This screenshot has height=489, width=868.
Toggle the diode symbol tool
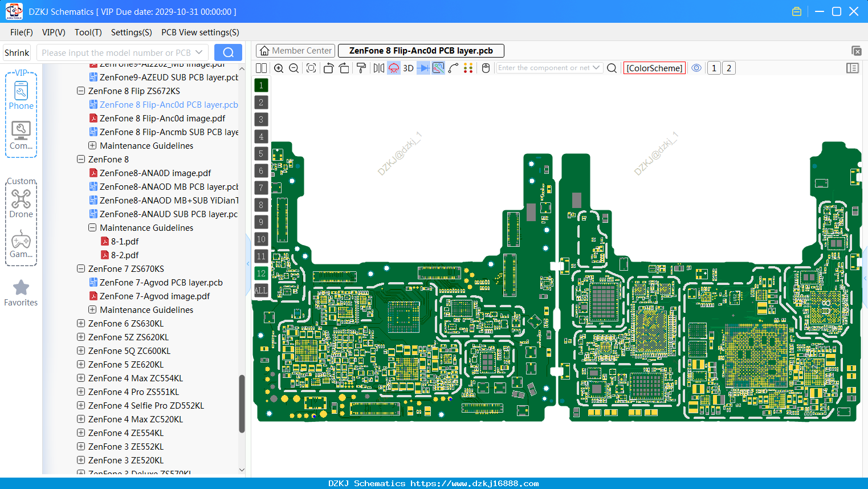click(x=423, y=68)
